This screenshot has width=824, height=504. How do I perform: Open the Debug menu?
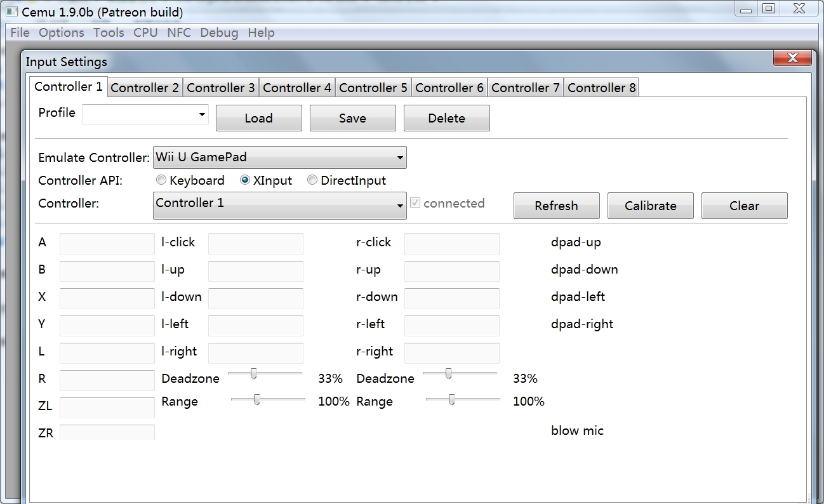pos(219,32)
